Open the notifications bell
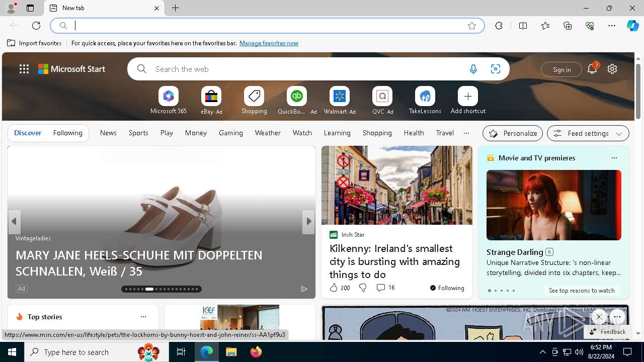644x362 pixels. 592,69
